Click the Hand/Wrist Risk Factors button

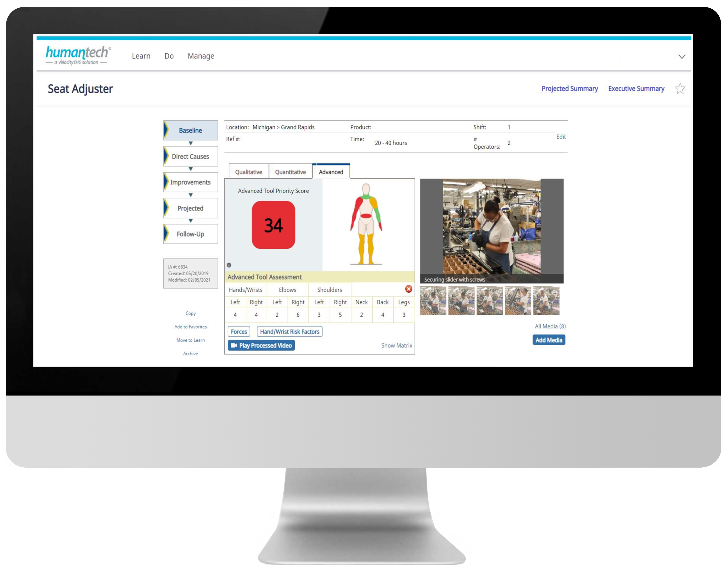289,332
